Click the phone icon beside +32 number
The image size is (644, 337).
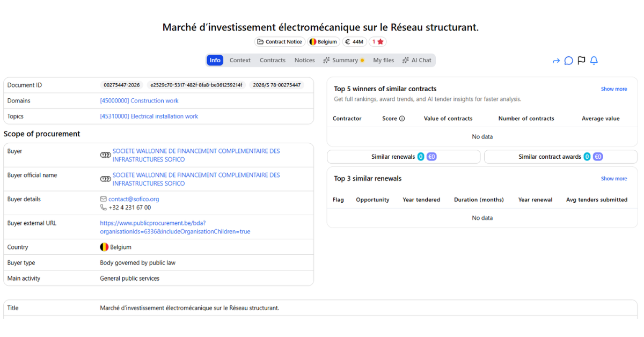click(104, 207)
